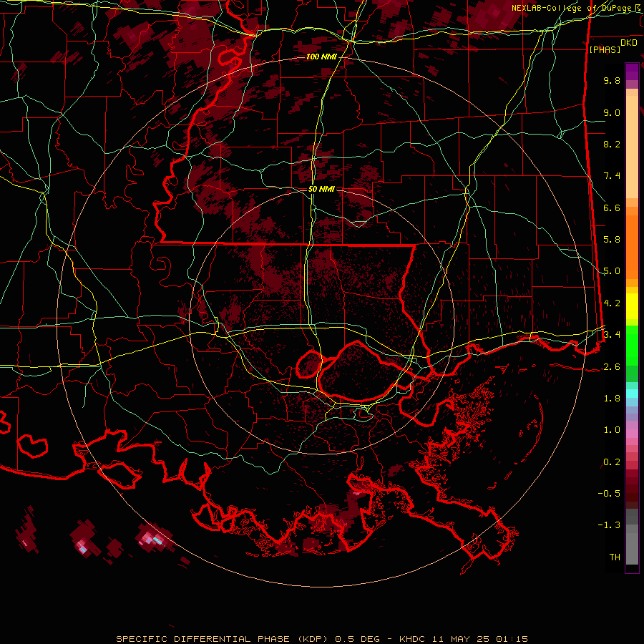Screen dimensions: 644x644
Task: Click the orange segment of the color bar
Action: click(x=632, y=246)
